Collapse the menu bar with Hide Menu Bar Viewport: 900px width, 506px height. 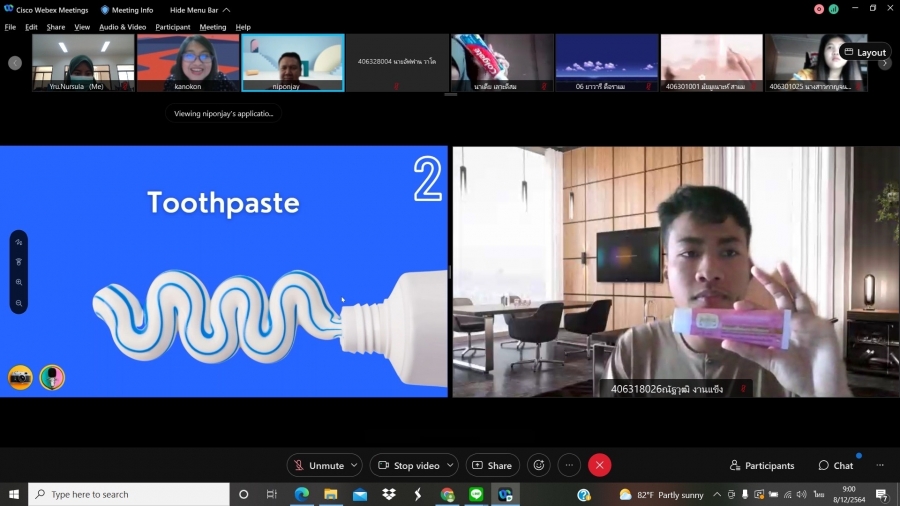click(x=193, y=10)
